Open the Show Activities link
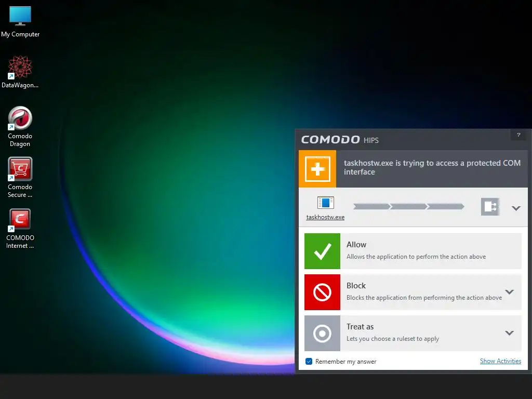 [500, 361]
